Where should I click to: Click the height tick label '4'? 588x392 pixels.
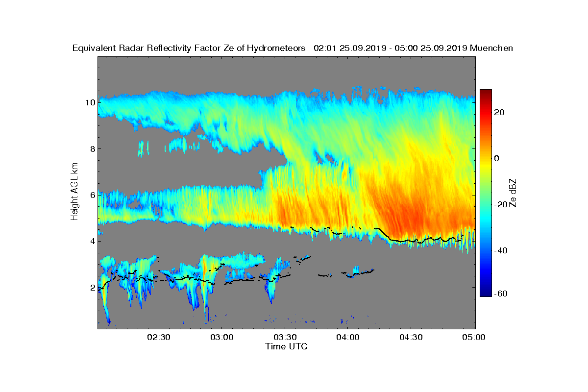click(x=92, y=241)
